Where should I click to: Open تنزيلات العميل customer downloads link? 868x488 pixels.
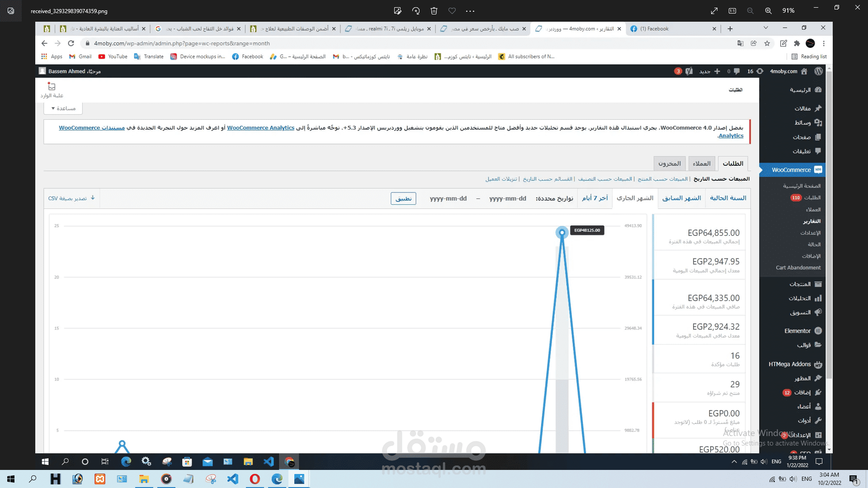click(x=501, y=179)
